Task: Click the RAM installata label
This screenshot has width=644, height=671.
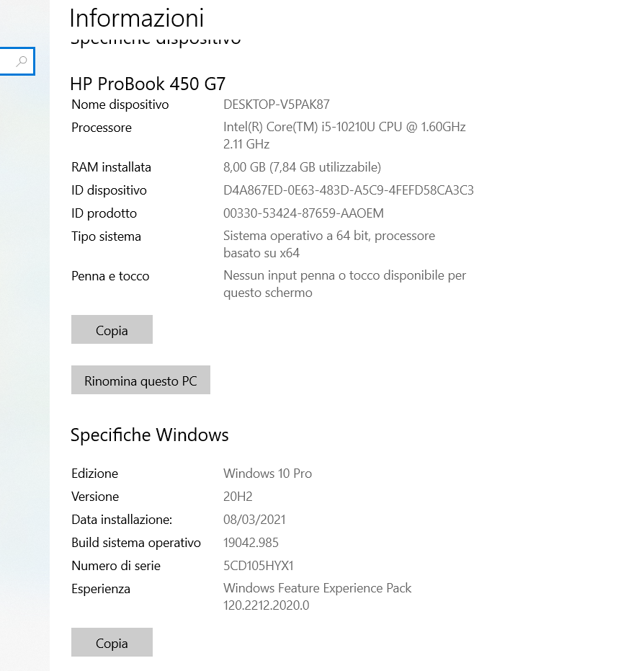Action: pos(111,167)
